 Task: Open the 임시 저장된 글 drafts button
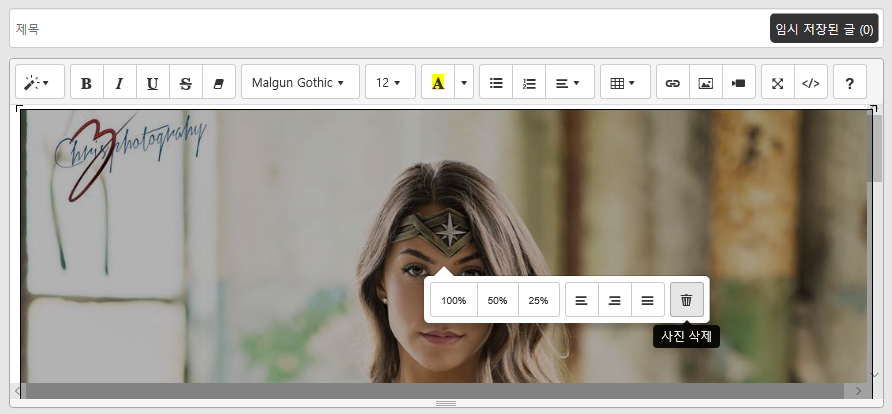[x=824, y=29]
